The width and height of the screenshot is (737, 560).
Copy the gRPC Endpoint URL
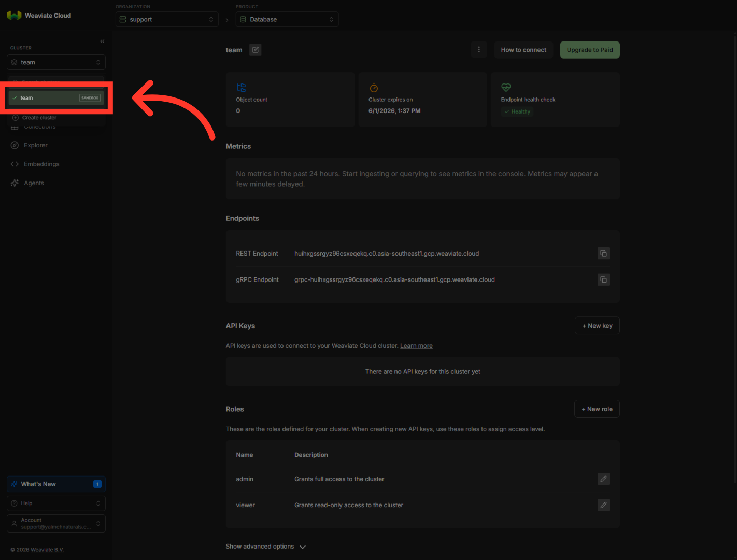(x=603, y=279)
